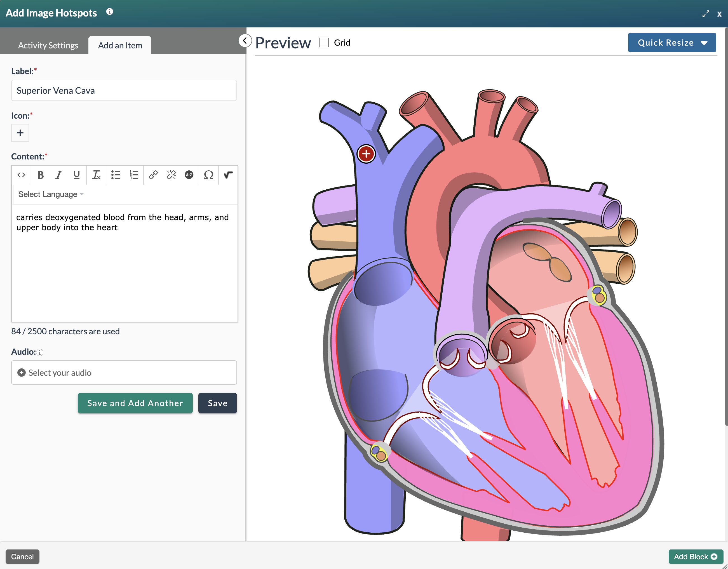This screenshot has height=569, width=728.
Task: Toggle italic formatting
Action: pos(59,175)
